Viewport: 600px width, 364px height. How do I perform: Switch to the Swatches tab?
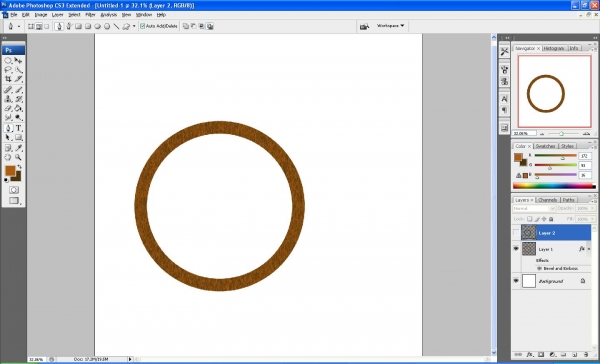point(545,146)
